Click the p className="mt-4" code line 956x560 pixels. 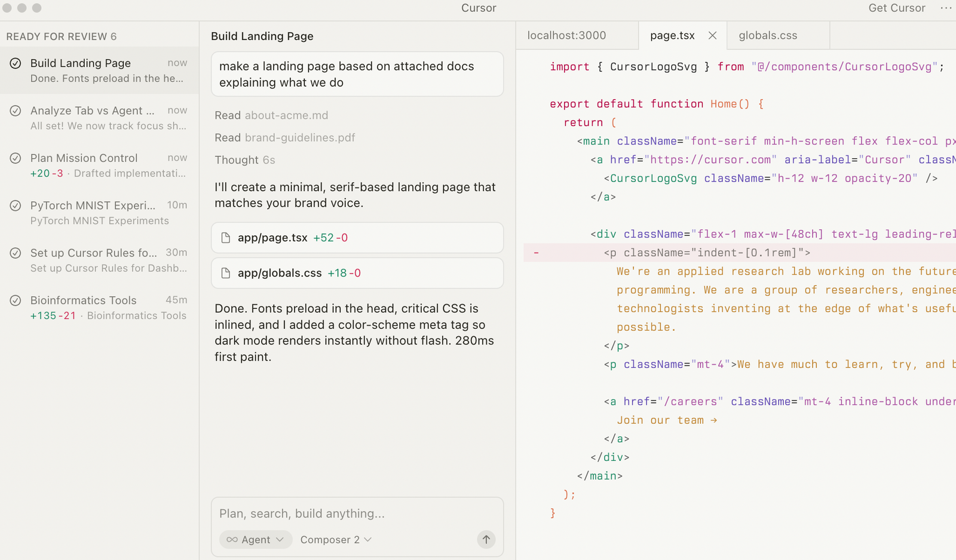[780, 364]
